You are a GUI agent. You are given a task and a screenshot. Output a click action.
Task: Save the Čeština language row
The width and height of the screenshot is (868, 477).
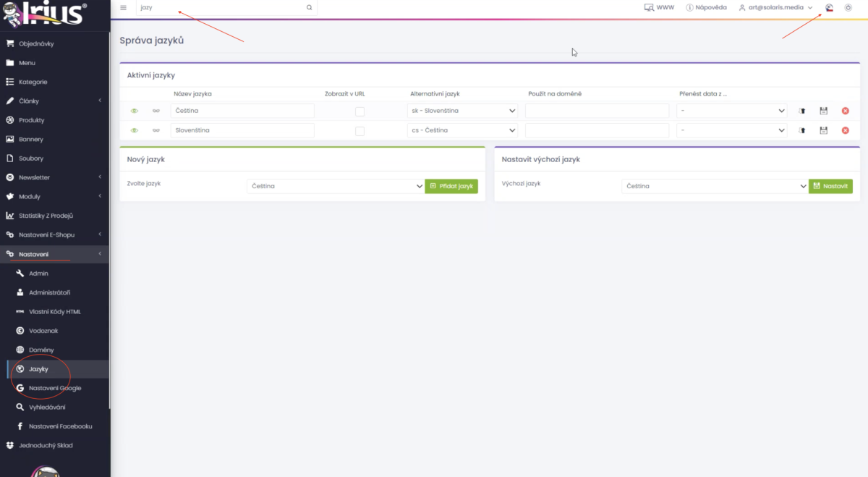click(x=823, y=111)
